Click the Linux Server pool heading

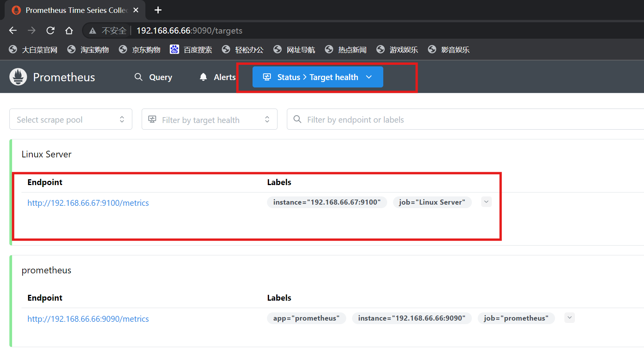tap(46, 154)
